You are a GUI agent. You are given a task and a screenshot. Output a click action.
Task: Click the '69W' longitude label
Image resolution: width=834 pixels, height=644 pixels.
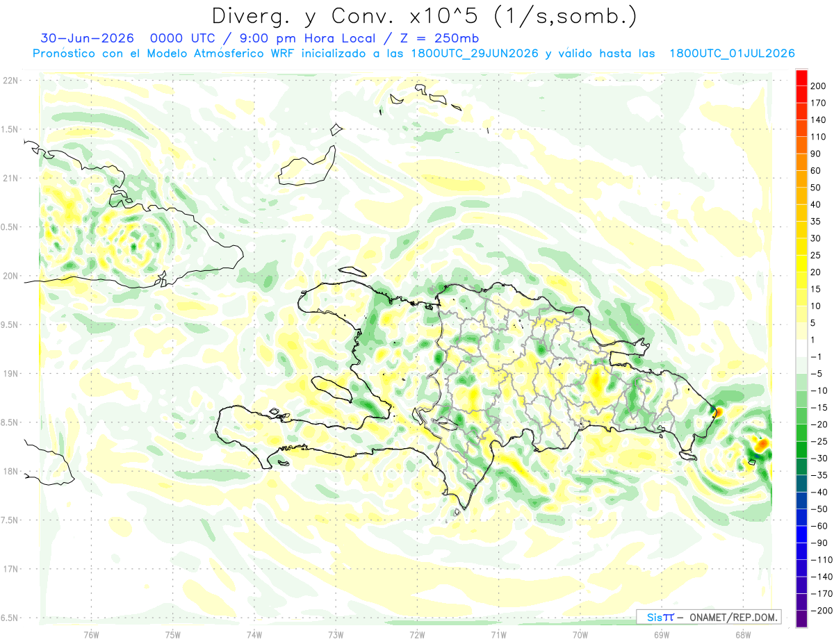pos(662,634)
